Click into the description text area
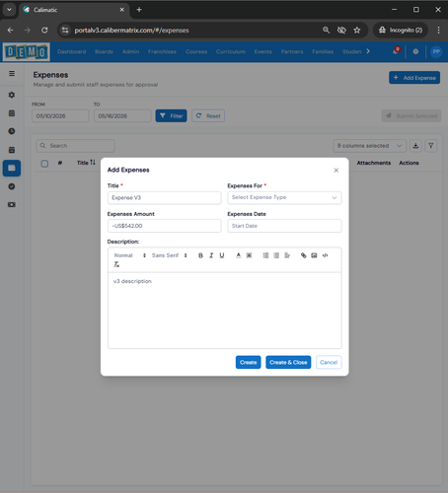 tap(225, 310)
